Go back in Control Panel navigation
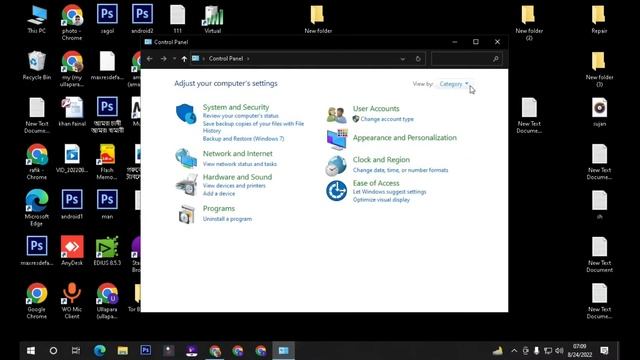 [x=149, y=59]
